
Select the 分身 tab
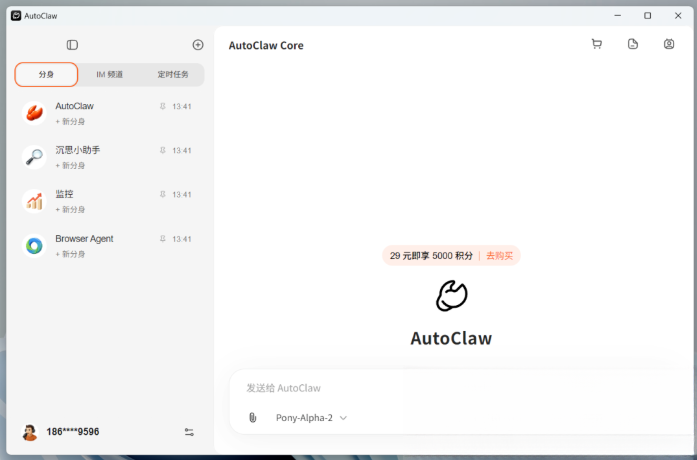46,74
